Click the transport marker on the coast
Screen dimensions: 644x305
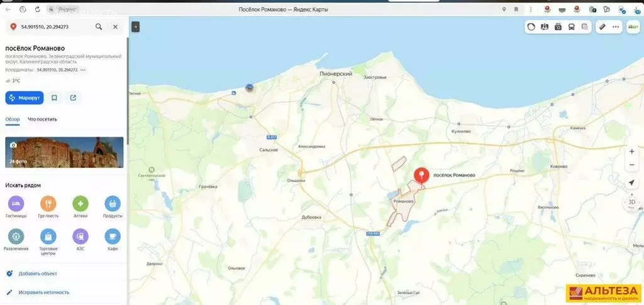point(249,87)
